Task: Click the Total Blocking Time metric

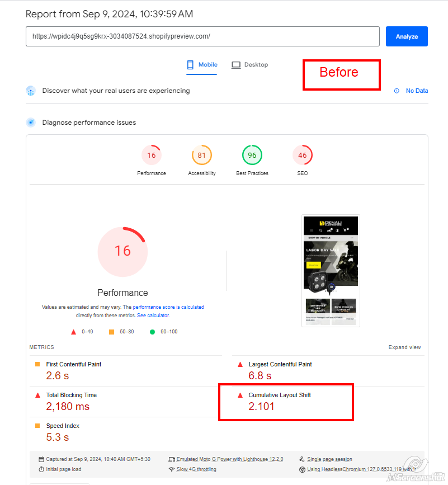Action: pos(71,395)
